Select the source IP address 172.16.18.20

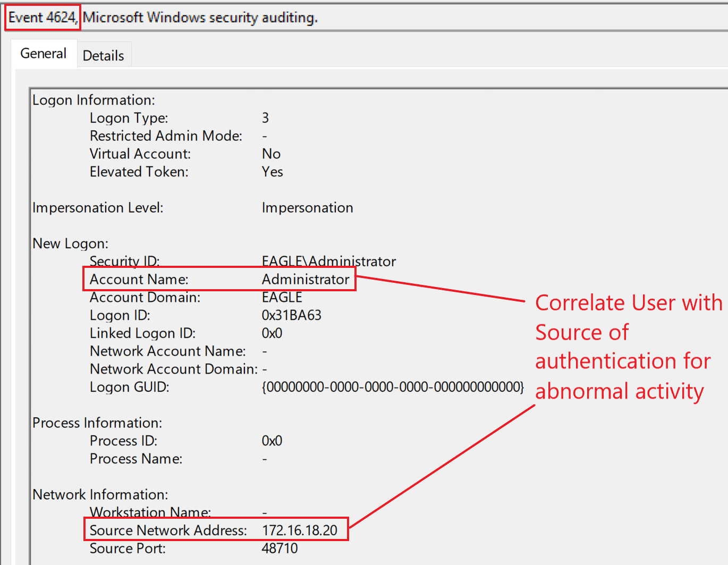point(300,530)
